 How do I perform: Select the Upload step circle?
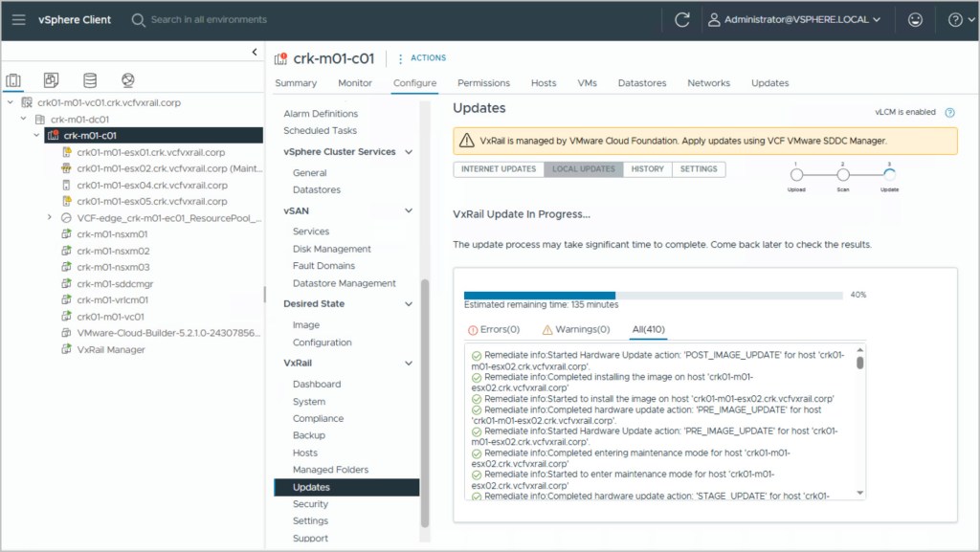795,174
